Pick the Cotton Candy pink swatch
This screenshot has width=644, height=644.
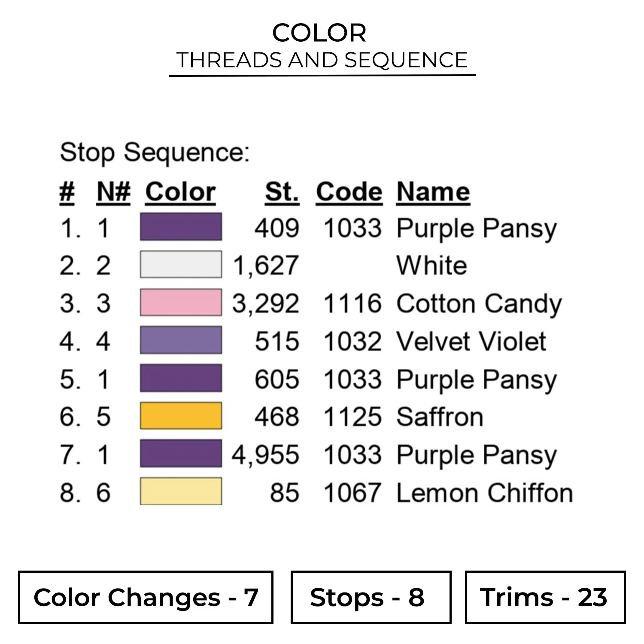181,302
